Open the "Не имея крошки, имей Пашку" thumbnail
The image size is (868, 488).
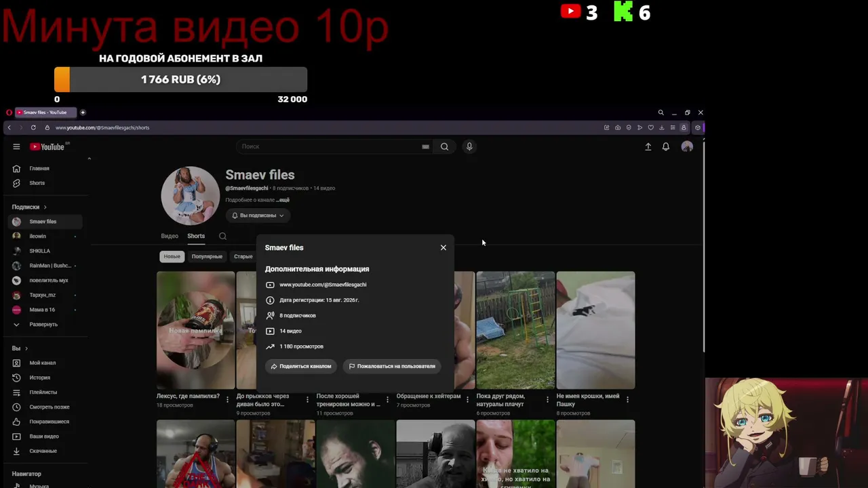595,330
